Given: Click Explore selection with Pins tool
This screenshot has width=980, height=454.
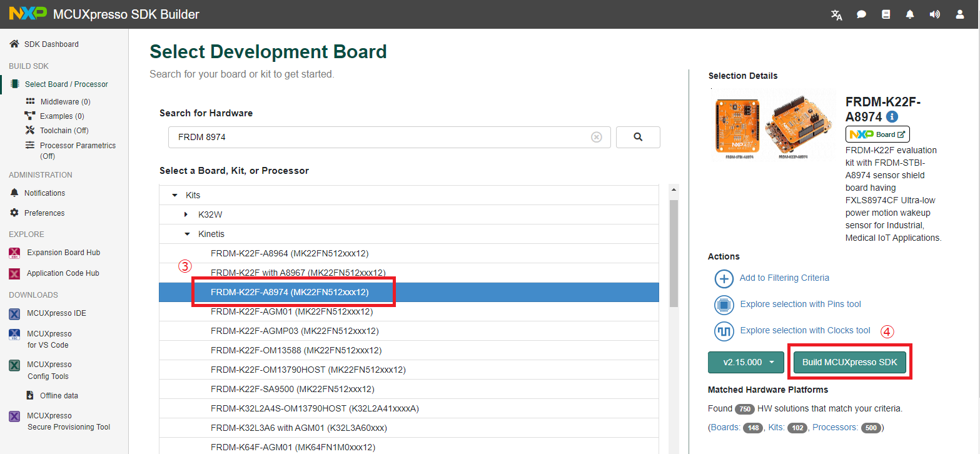Looking at the screenshot, I should point(800,305).
